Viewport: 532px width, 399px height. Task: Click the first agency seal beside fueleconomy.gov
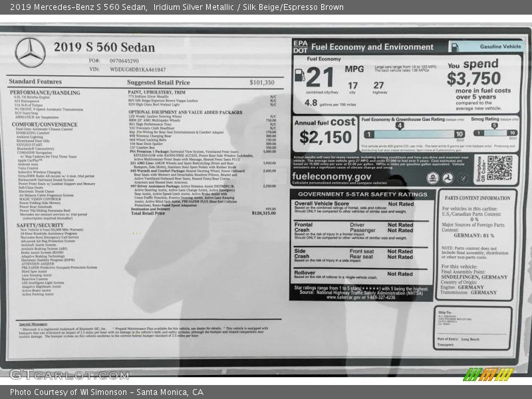(x=433, y=178)
